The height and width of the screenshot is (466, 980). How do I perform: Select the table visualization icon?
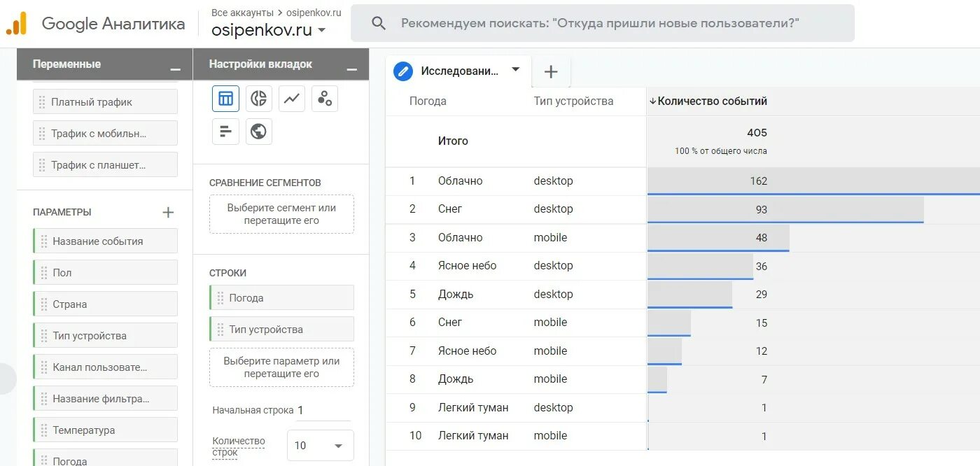[225, 99]
